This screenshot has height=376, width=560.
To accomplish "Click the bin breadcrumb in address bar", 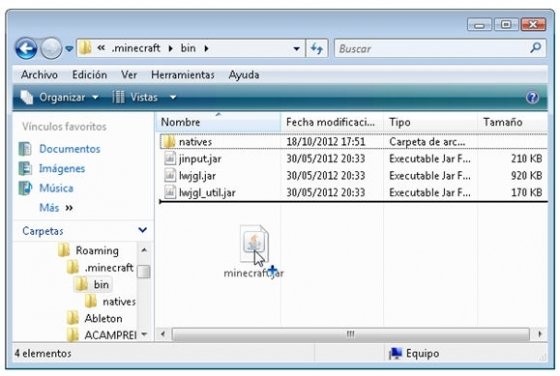I will [188, 48].
